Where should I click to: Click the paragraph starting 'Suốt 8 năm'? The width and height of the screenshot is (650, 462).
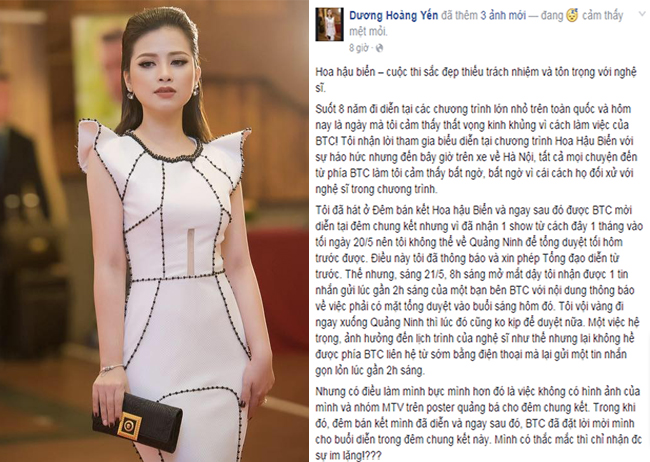coord(476,149)
